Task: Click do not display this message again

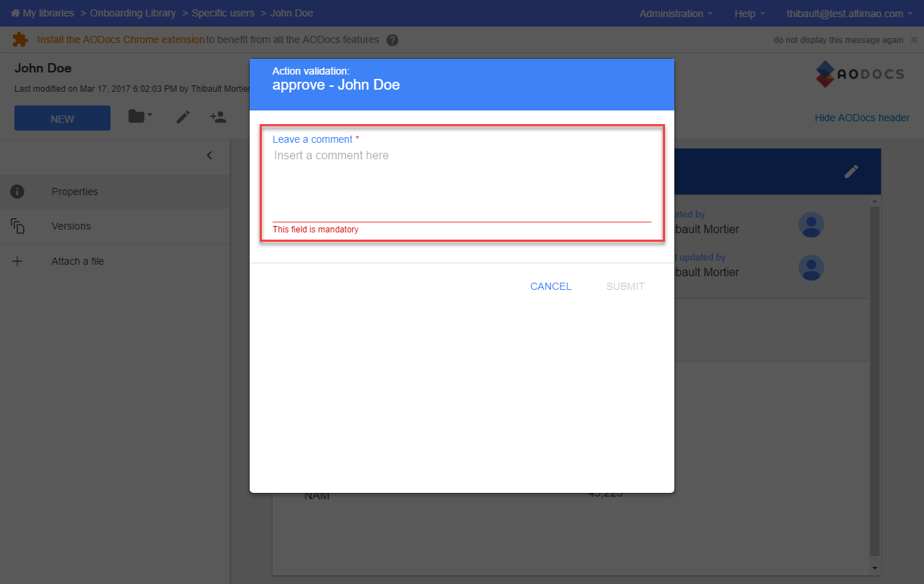Action: (x=839, y=40)
